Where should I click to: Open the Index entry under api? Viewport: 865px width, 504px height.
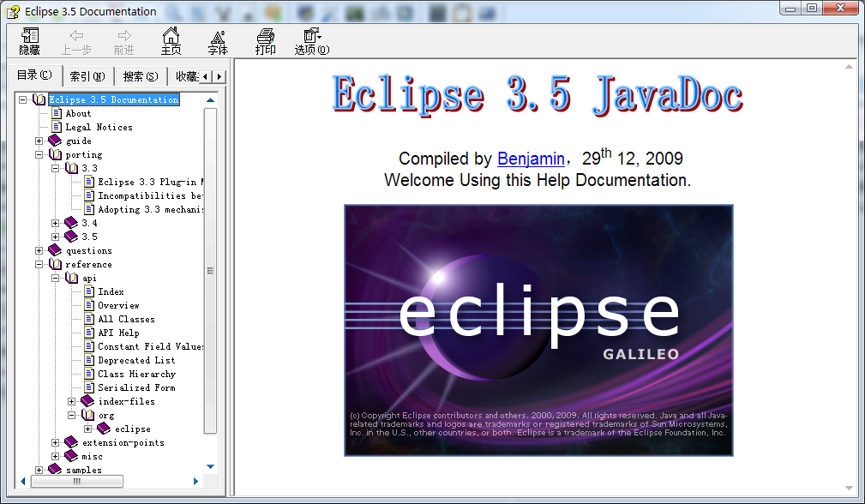click(x=111, y=291)
